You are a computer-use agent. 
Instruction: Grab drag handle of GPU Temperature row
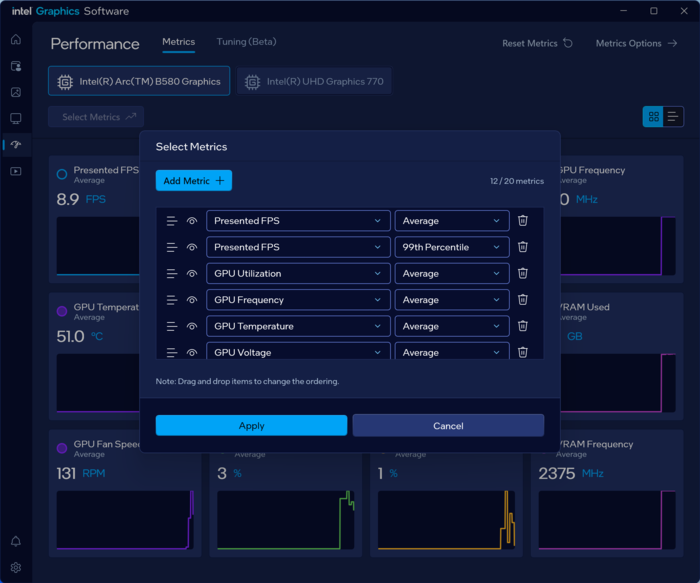point(172,326)
